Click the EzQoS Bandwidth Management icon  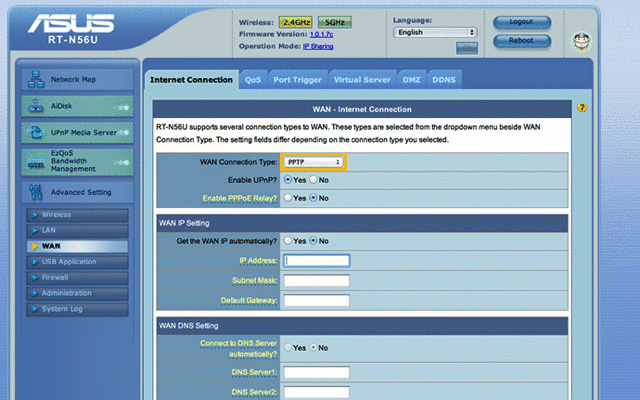pos(33,161)
